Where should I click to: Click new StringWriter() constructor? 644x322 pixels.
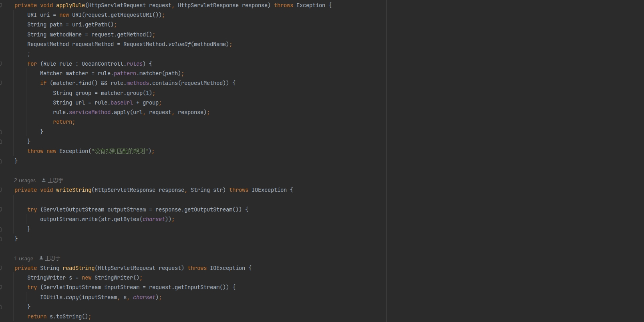[x=111, y=278]
